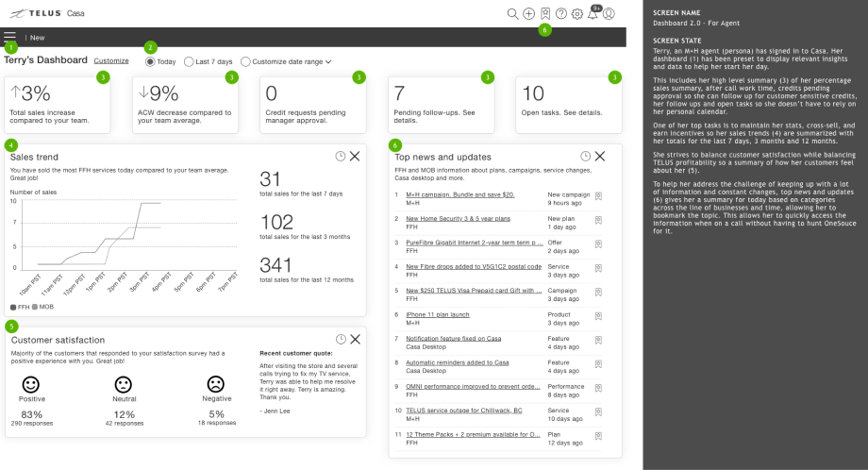Open TELUS service outage for Chilliwack link
This screenshot has height=470, width=868.
[464, 411]
